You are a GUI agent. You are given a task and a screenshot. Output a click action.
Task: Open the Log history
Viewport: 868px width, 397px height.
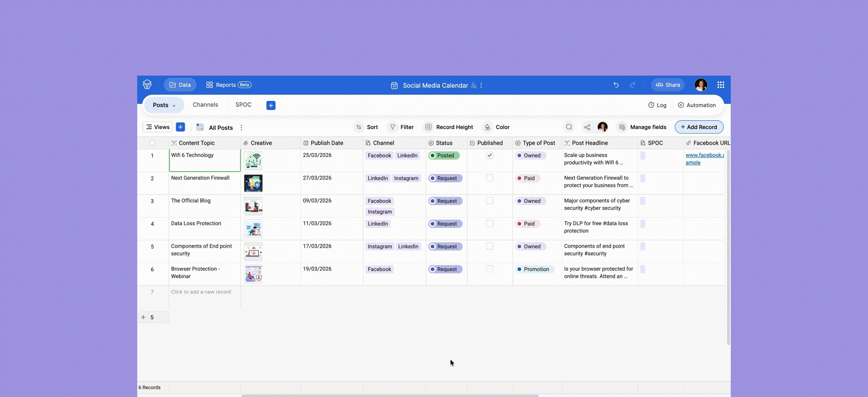[657, 105]
